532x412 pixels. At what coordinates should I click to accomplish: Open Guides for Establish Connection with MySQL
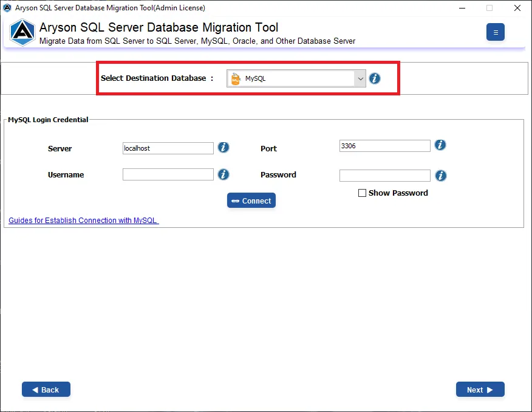click(x=83, y=220)
